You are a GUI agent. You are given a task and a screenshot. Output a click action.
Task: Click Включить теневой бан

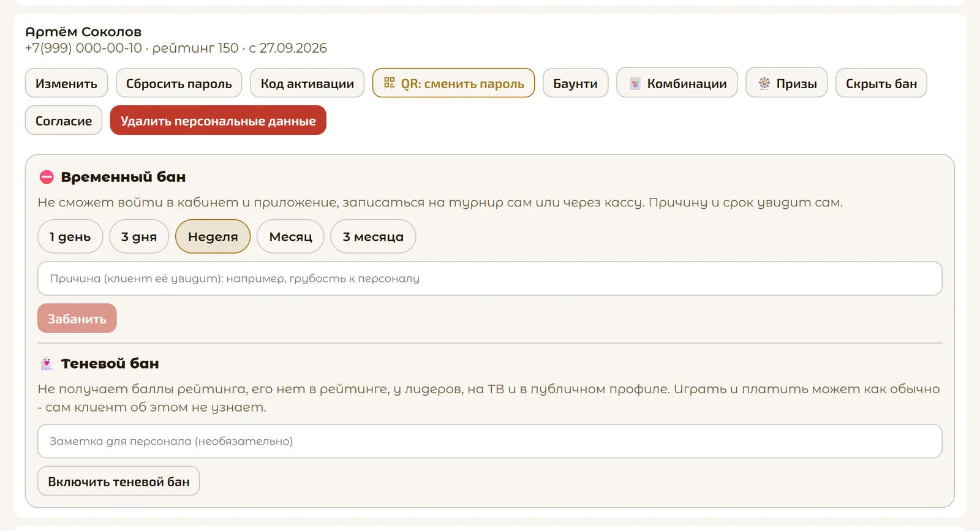[x=119, y=481]
